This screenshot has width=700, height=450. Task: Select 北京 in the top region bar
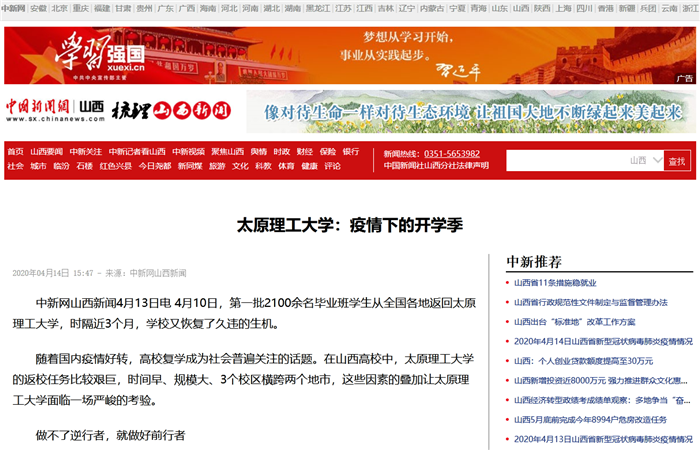[x=60, y=8]
